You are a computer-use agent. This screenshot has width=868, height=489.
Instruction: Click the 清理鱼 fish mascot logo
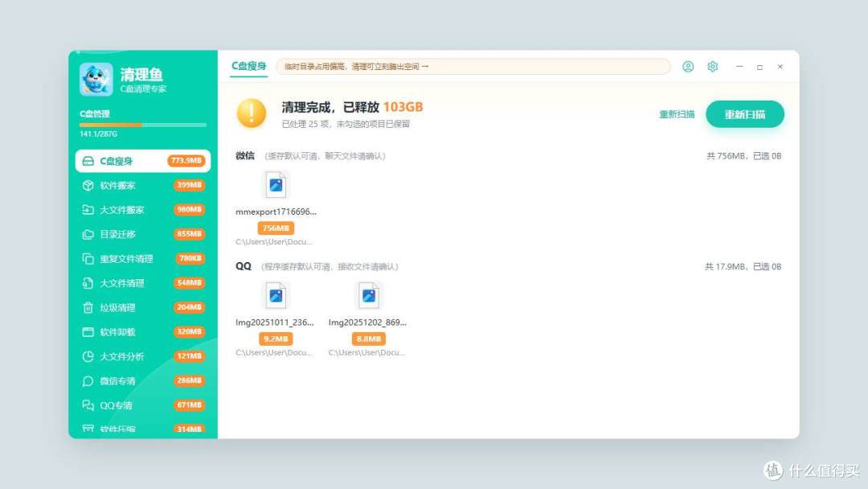[96, 79]
